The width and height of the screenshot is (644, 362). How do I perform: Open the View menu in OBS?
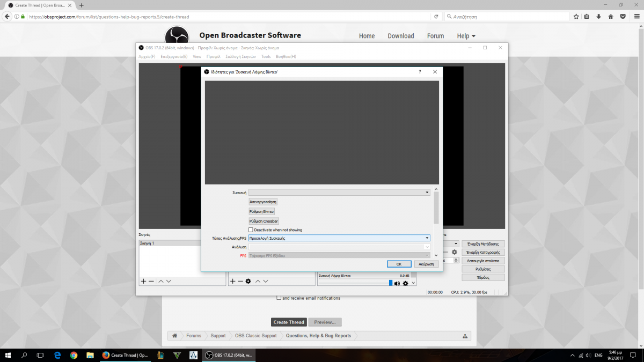pyautogui.click(x=197, y=56)
